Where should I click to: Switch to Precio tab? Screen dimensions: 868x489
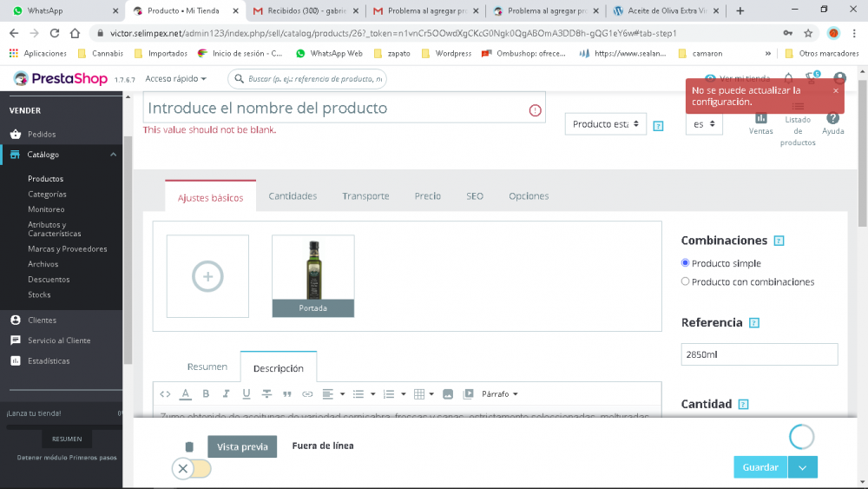(x=427, y=196)
